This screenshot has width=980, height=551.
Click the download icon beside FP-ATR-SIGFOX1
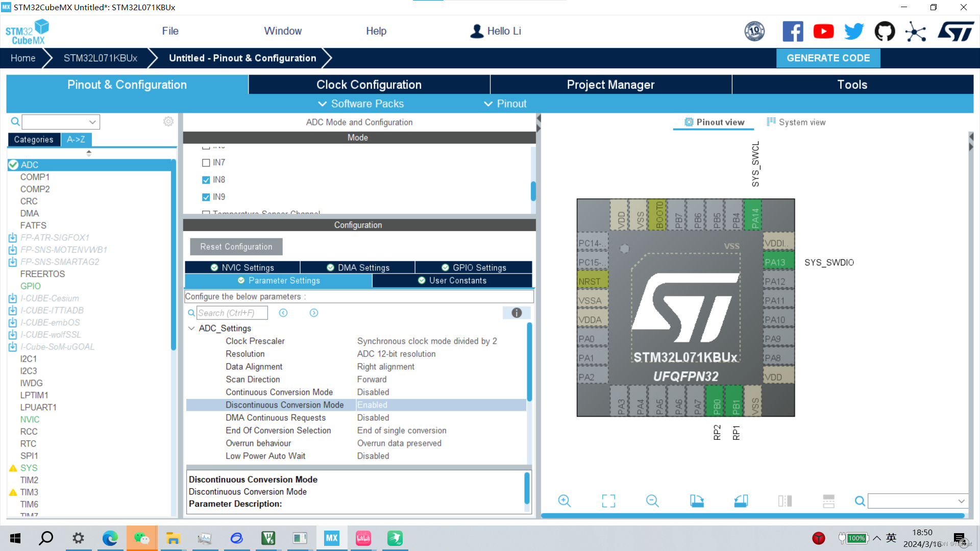pyautogui.click(x=13, y=238)
